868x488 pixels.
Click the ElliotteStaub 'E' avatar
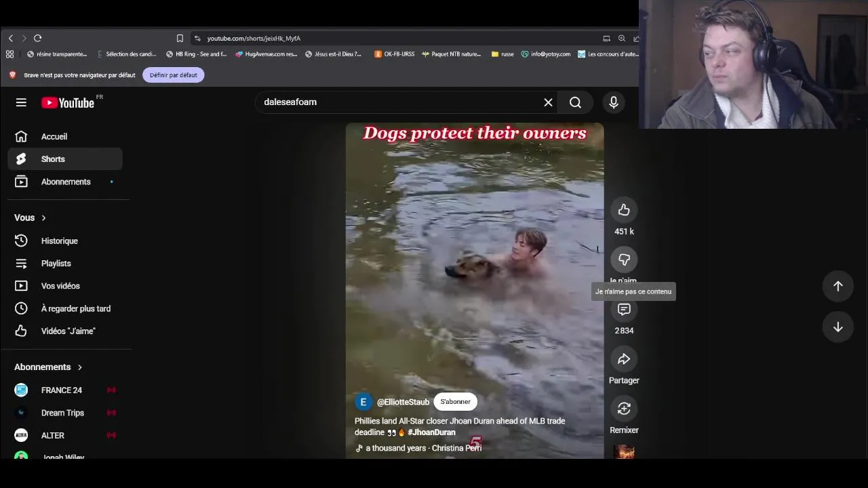coord(363,402)
